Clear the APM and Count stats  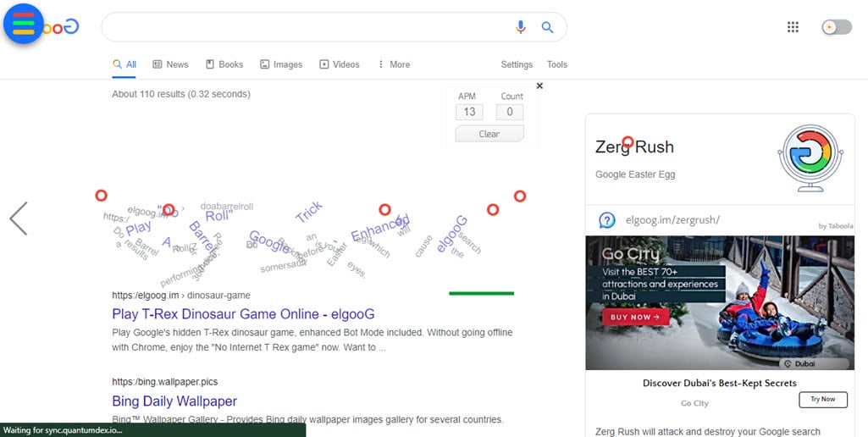pos(489,134)
